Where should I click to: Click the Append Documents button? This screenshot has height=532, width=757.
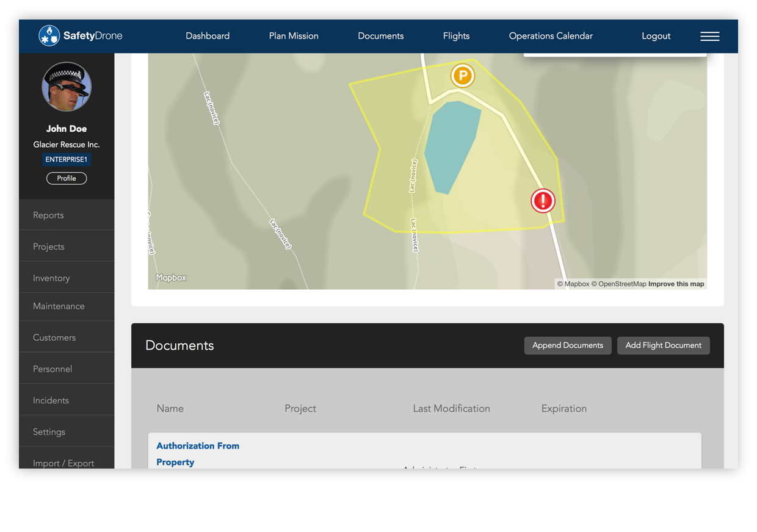pyautogui.click(x=567, y=345)
